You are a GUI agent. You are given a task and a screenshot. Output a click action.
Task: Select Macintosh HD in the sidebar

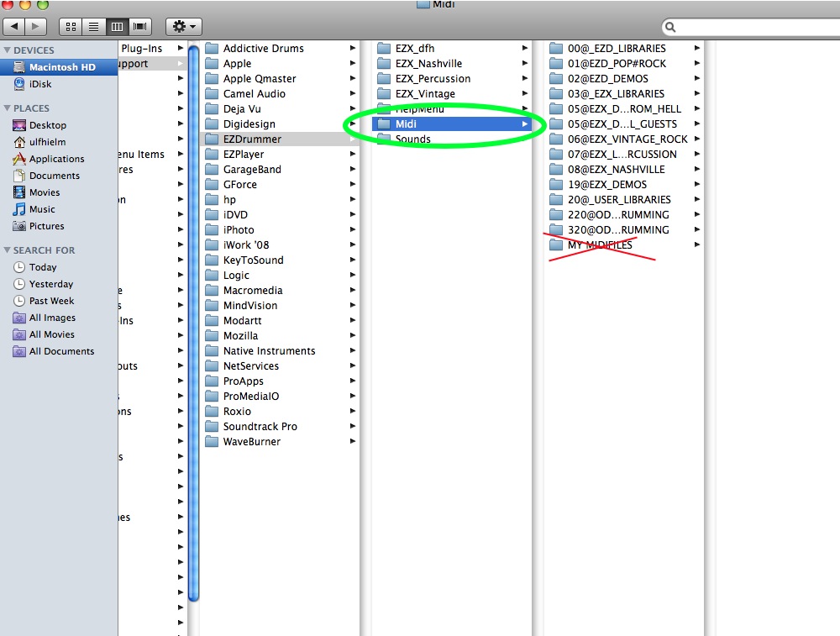point(59,67)
